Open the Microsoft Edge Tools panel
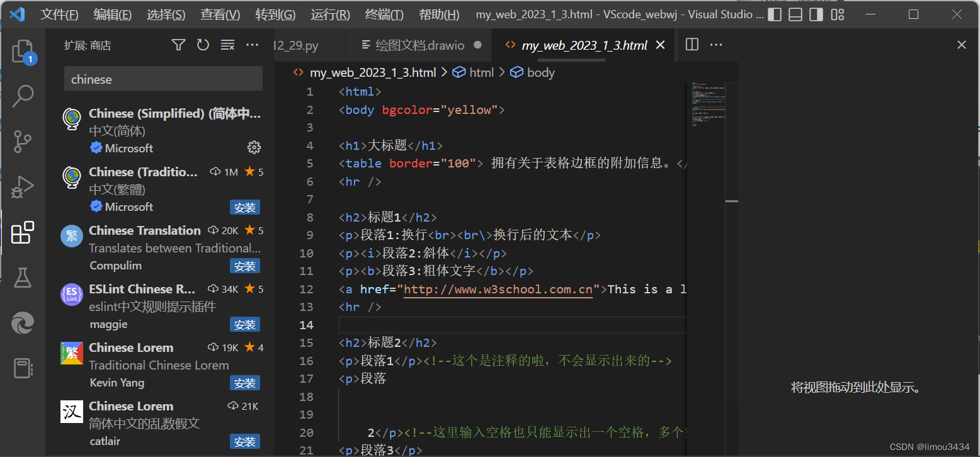Image resolution: width=980 pixels, height=457 pixels. (x=23, y=323)
